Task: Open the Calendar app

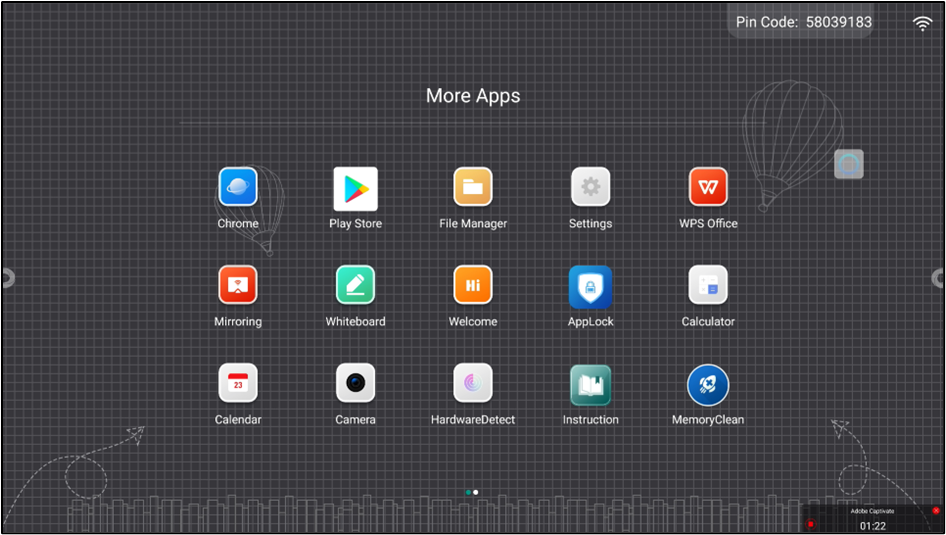Action: [238, 383]
